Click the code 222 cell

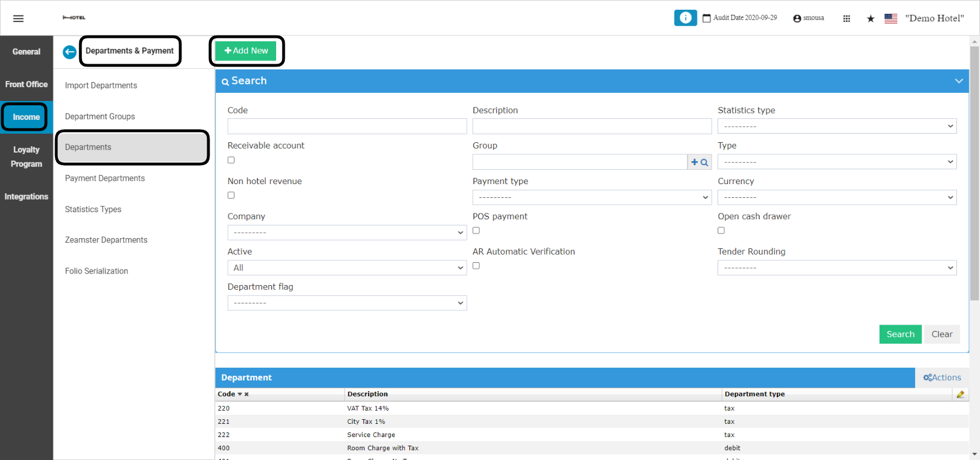pos(223,435)
